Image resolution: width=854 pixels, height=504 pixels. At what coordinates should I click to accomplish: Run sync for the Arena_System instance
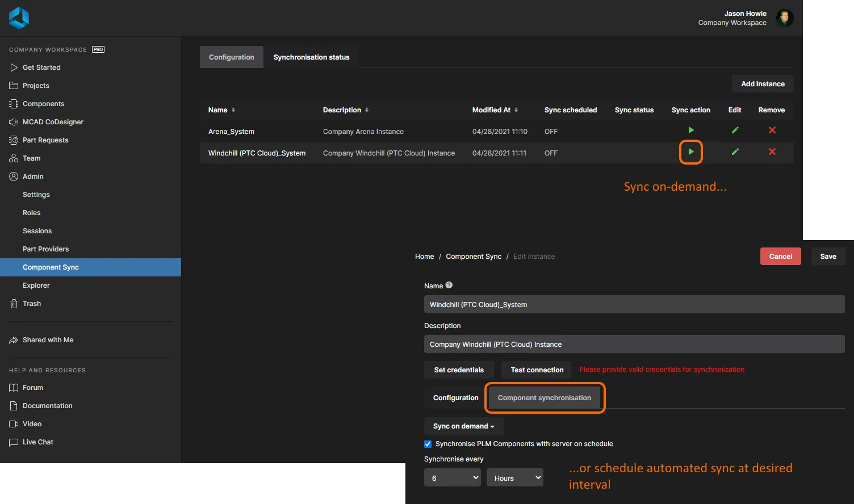[690, 131]
